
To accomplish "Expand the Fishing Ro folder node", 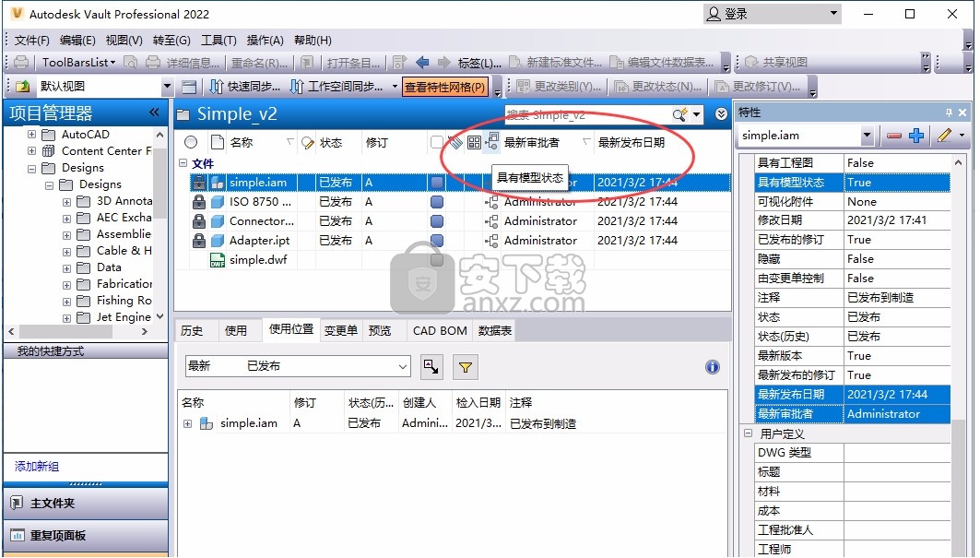I will pyautogui.click(x=67, y=301).
